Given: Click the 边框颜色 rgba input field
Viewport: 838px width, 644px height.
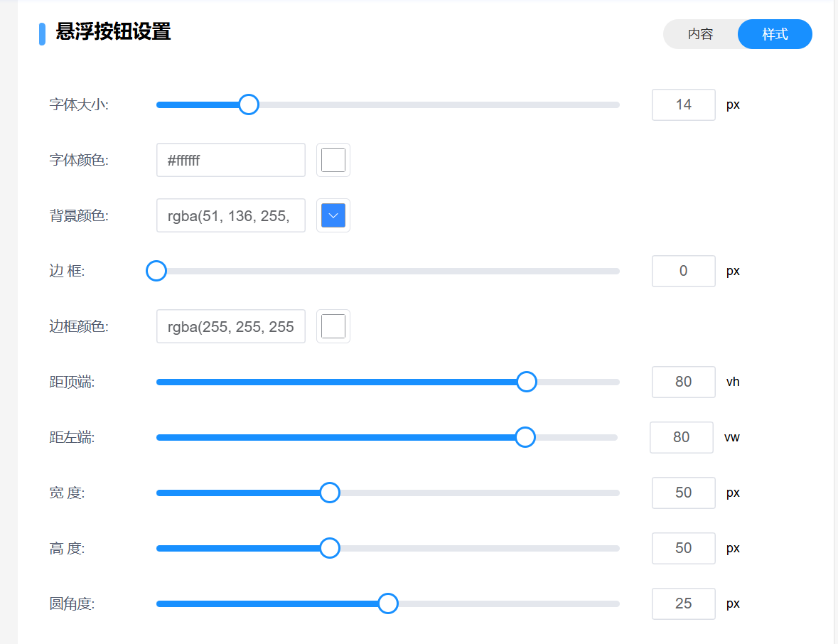Looking at the screenshot, I should [230, 326].
